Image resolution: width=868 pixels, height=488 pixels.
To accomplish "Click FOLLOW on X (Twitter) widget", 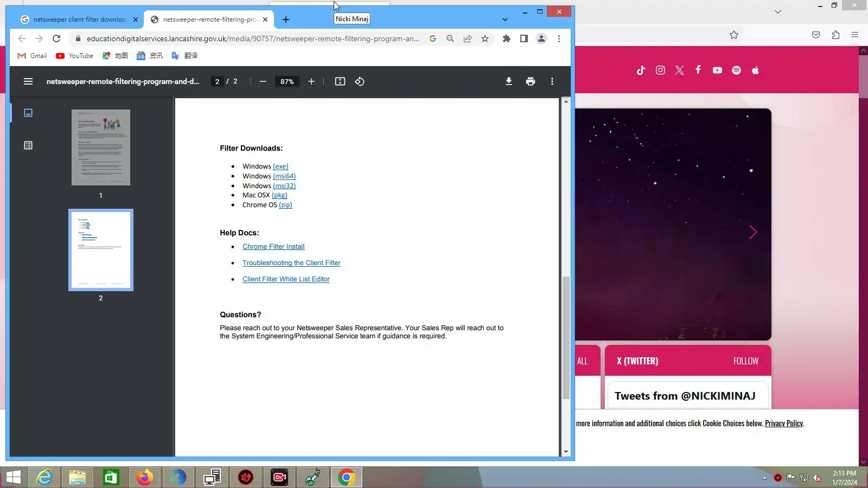I will pyautogui.click(x=746, y=361).
